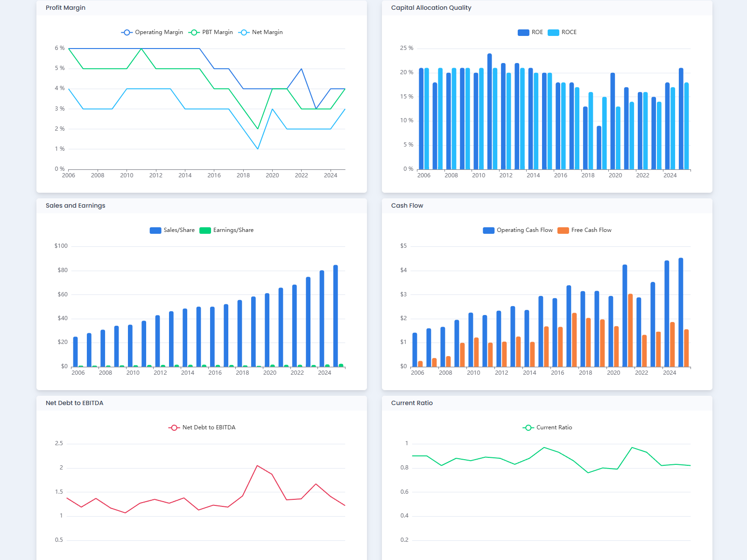Hide the Net Margin line series
This screenshot has height=560, width=747.
pos(261,32)
